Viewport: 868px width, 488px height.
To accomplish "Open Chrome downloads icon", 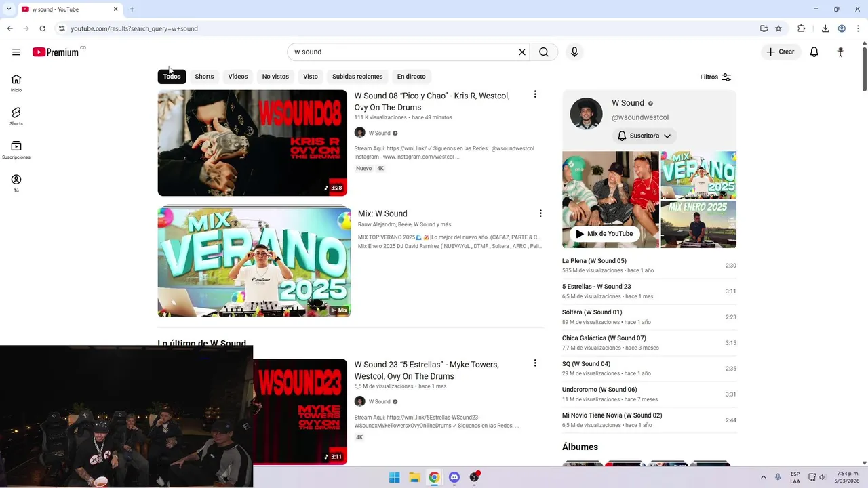I will point(825,28).
